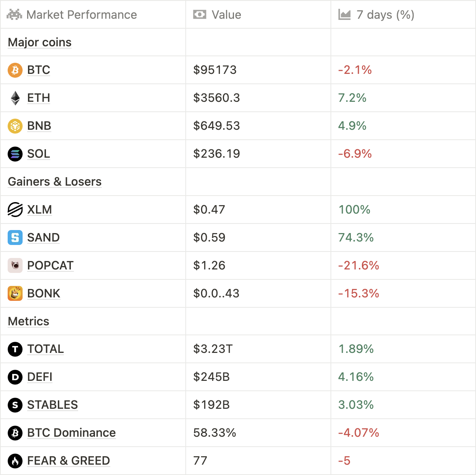Click the SAND blue S icon
The width and height of the screenshot is (476, 475).
(x=15, y=238)
